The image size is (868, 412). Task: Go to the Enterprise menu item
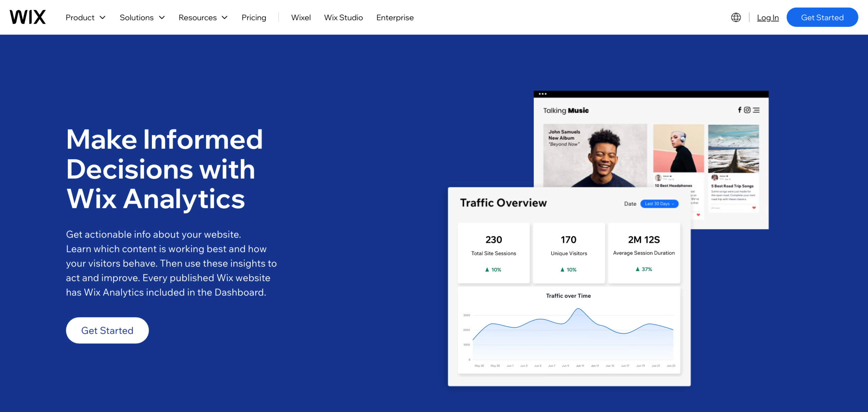click(395, 17)
